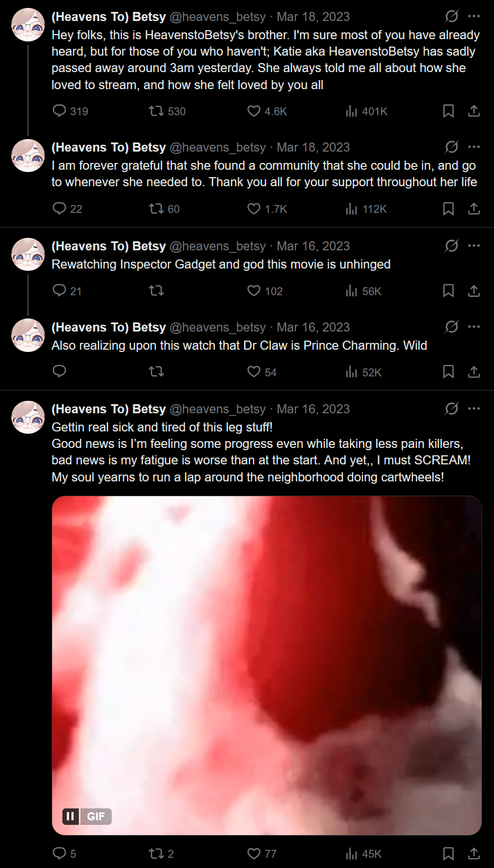Open more options on the leg stuff tweet
This screenshot has width=494, height=868.
pos(474,409)
